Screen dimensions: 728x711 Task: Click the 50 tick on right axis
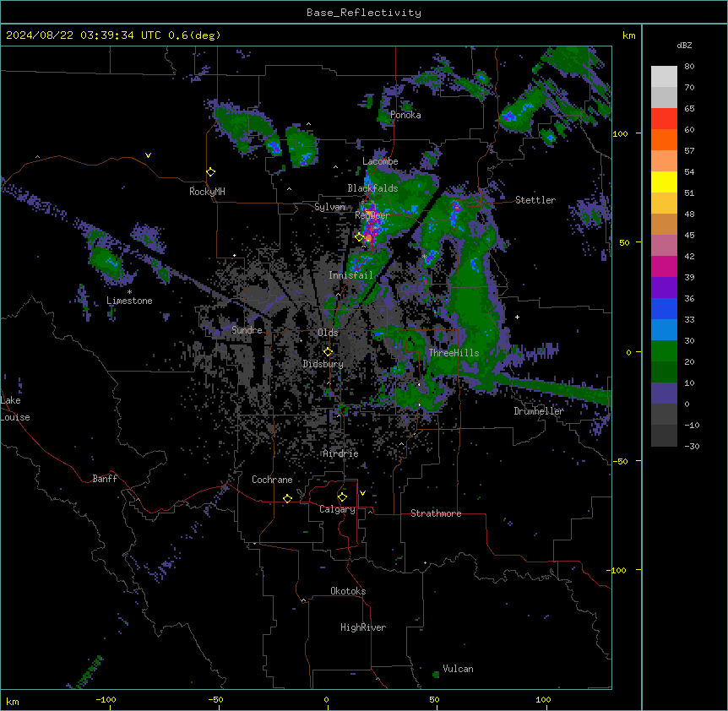624,242
